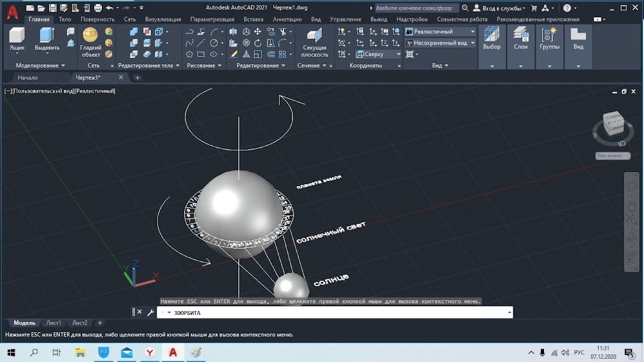644x362 pixels.
Task: Open the Autodesk App Store cart icon
Action: pyautogui.click(x=534, y=8)
